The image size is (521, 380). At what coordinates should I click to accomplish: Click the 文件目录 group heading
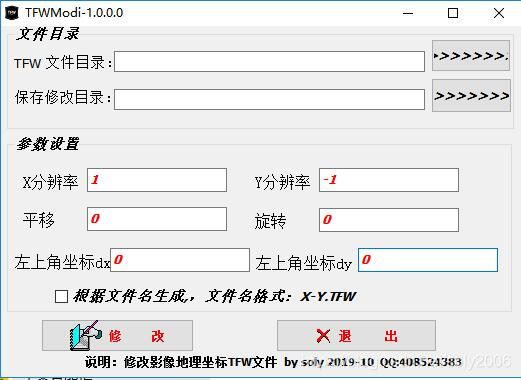coord(47,34)
